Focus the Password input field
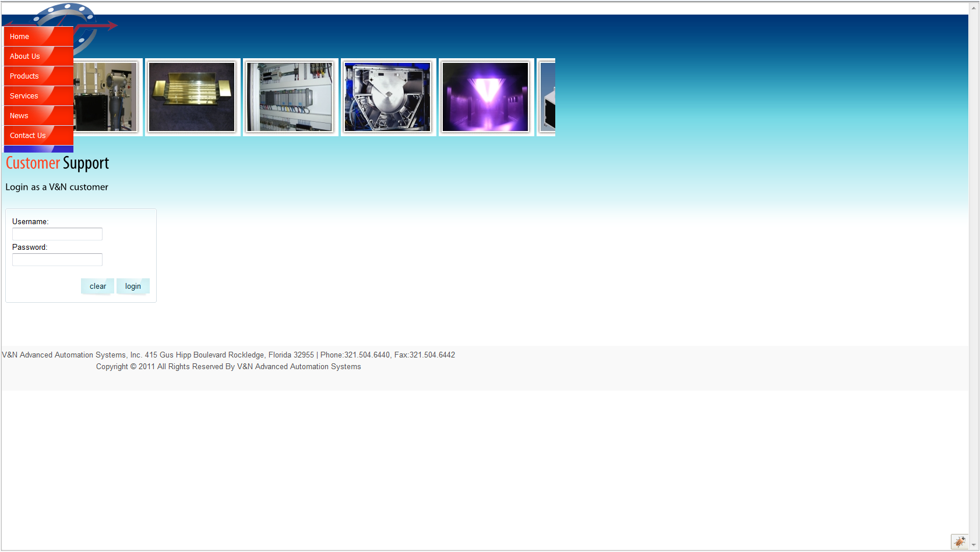 click(57, 260)
